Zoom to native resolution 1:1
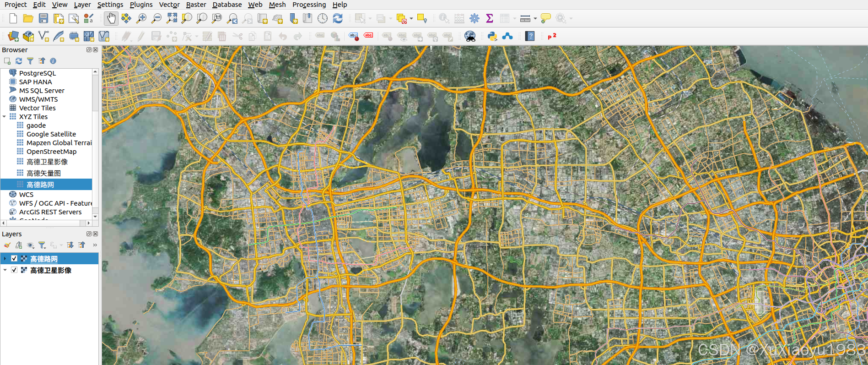Viewport: 868px width, 365px height. point(217,18)
